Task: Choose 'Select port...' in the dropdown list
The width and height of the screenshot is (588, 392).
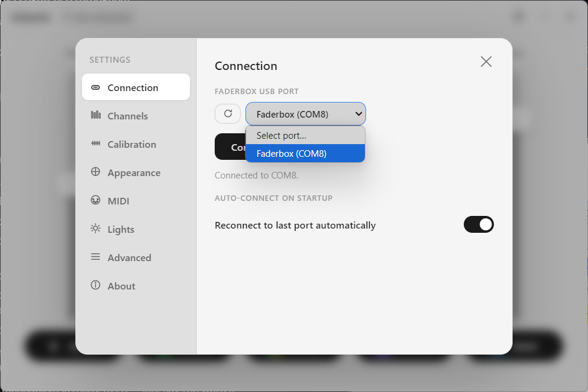Action: pyautogui.click(x=305, y=136)
